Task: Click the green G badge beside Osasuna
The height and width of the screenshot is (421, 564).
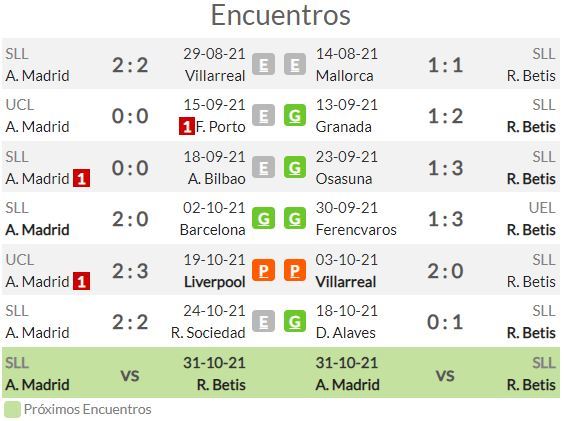Action: coord(295,167)
